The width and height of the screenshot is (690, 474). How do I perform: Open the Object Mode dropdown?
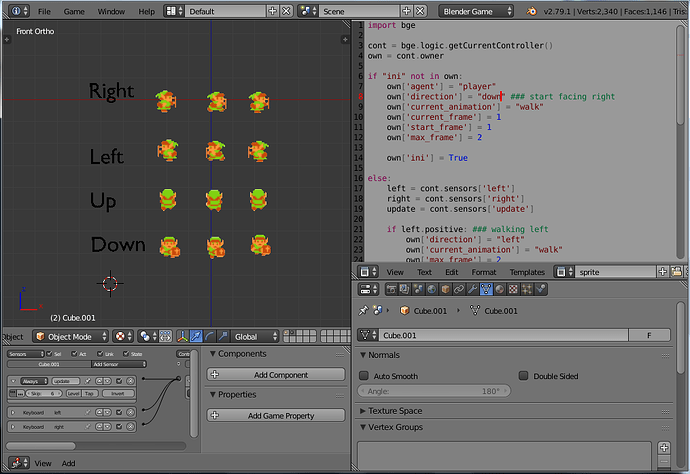(x=70, y=337)
